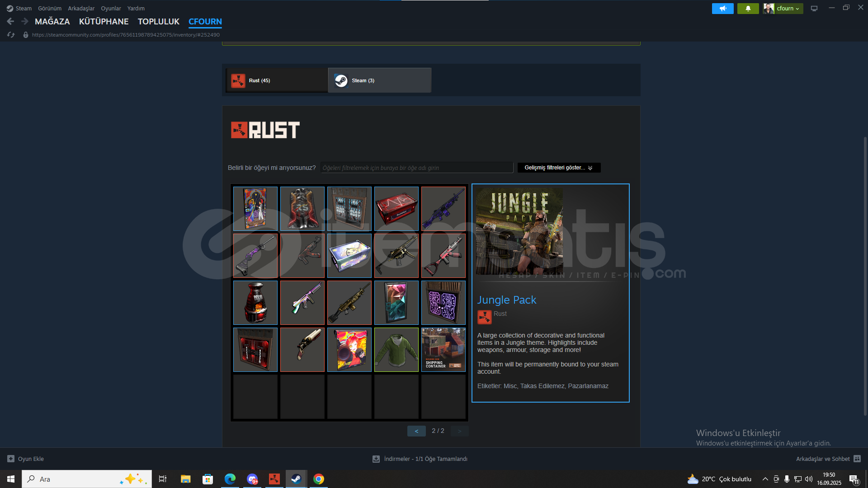Open the Yardım menu
This screenshot has width=868, height=488.
(x=136, y=8)
